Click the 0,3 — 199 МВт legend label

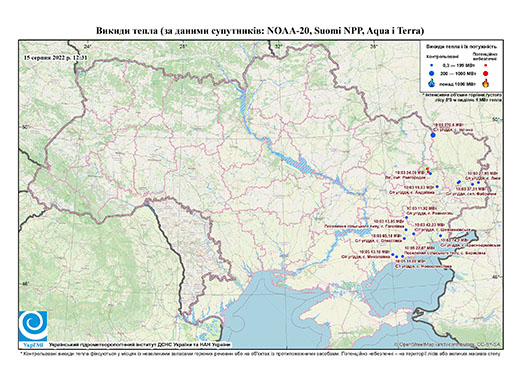(459, 66)
